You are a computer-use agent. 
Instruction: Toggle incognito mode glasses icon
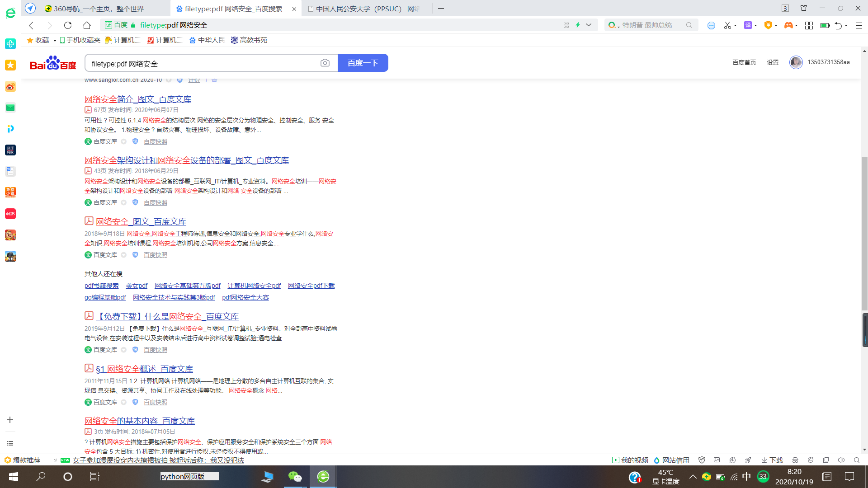pos(795,460)
